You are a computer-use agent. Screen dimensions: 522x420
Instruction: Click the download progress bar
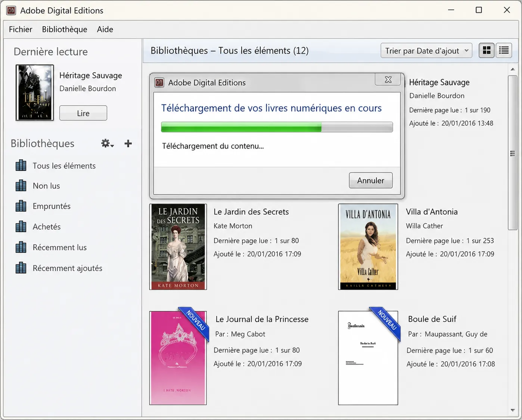coord(277,127)
